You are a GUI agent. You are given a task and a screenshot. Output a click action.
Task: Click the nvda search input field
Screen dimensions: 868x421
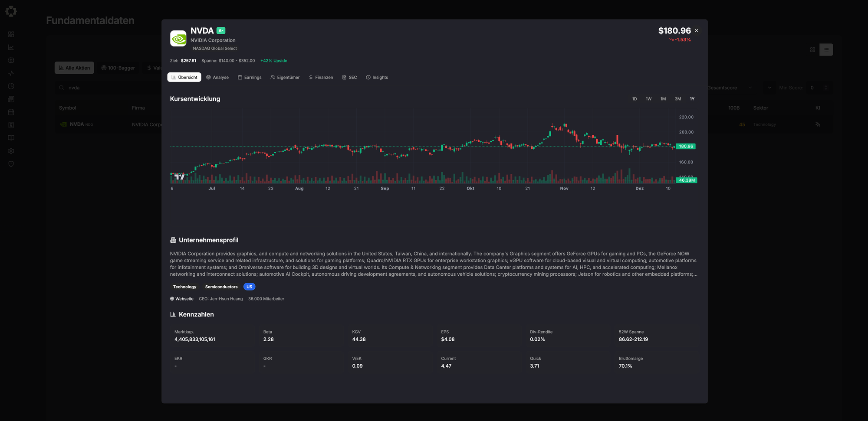click(108, 88)
